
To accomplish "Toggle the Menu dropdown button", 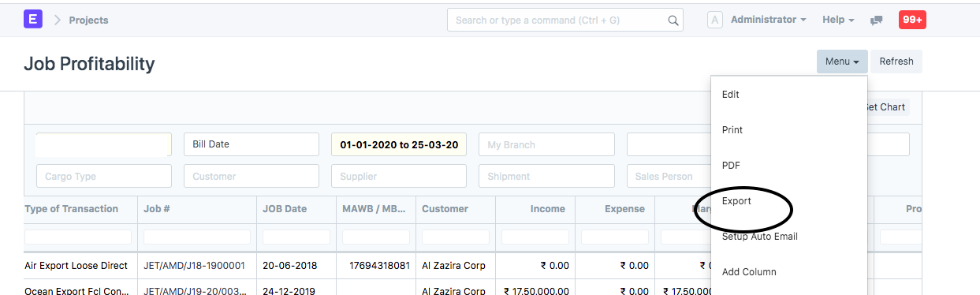I will (x=842, y=62).
